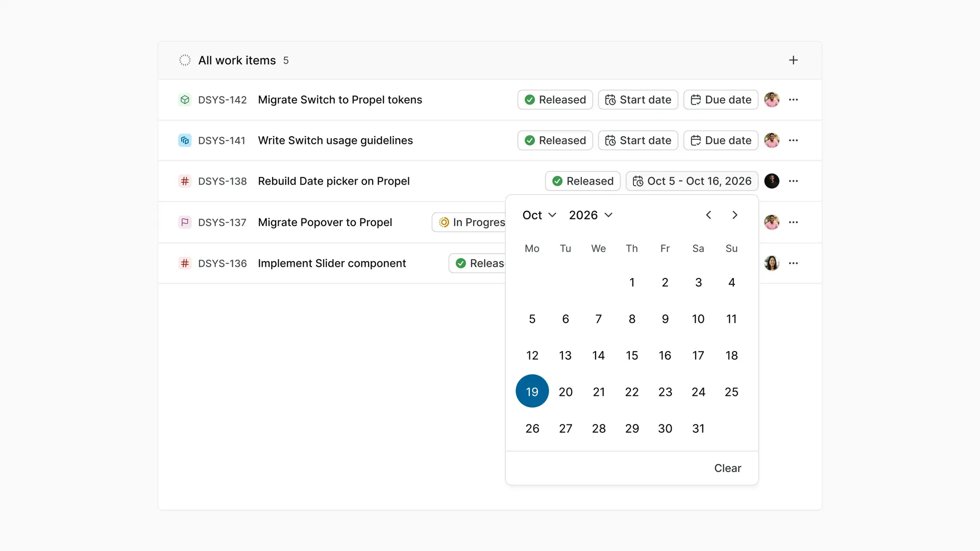Open the more options menu for DSYS-138
Viewport: 980px width, 551px height.
[x=793, y=181]
